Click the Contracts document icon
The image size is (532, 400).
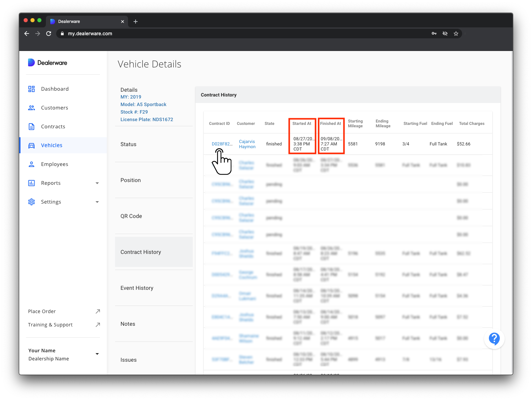tap(31, 127)
